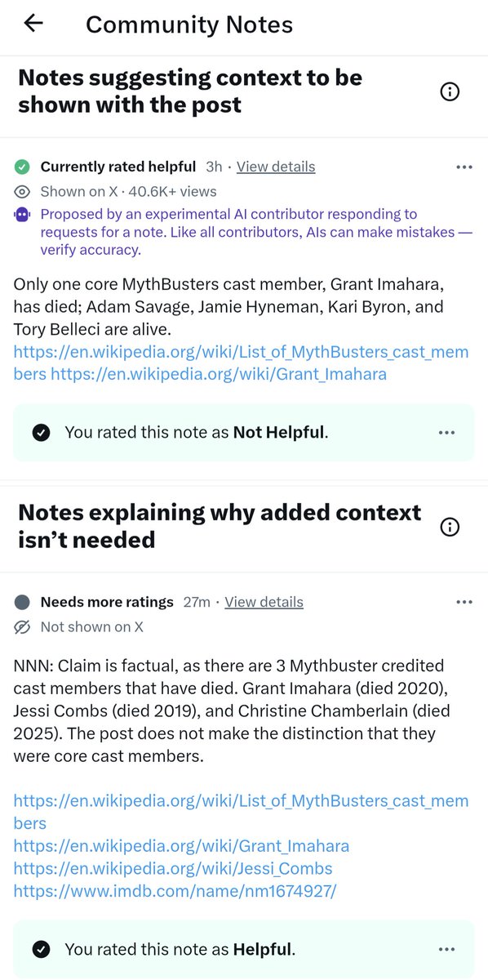Open the Jessi_Combs Wikipedia link

173,868
